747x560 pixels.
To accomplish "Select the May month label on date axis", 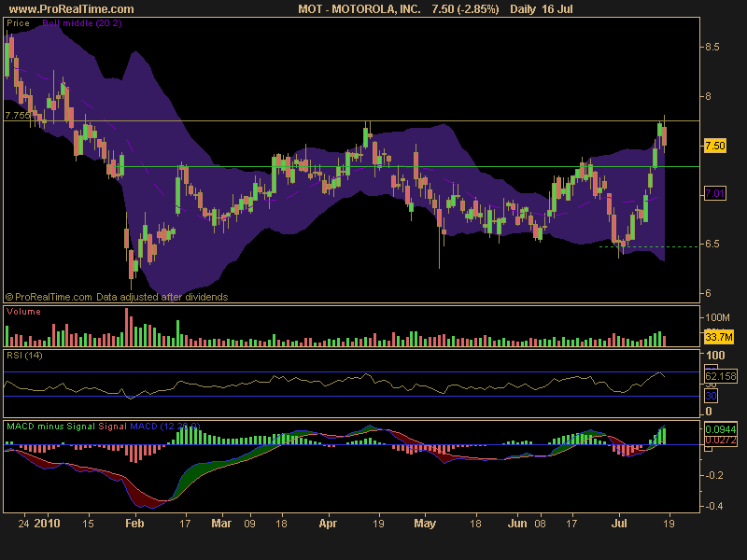I will 425,524.
